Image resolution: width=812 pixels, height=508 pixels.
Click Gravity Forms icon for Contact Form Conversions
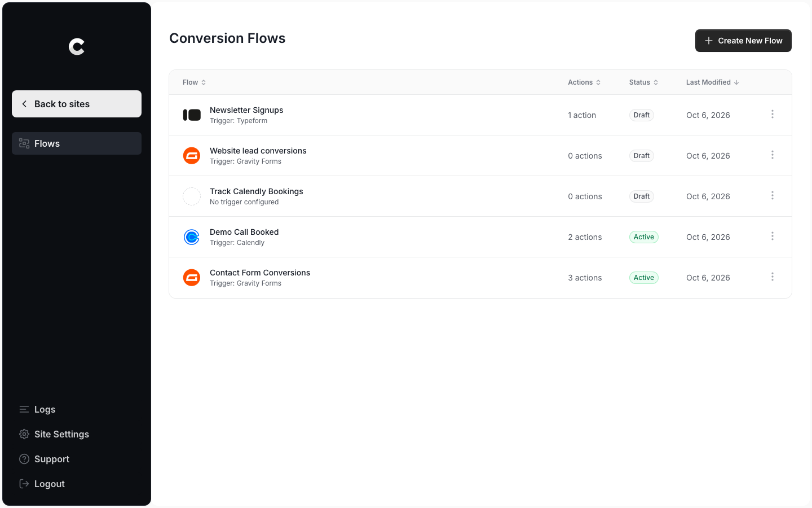coord(192,278)
